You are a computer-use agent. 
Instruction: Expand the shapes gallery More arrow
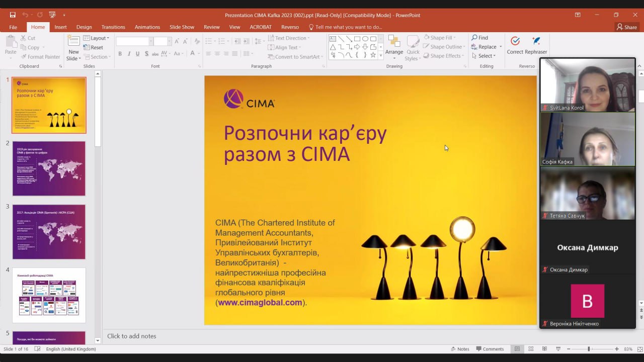[381, 56]
